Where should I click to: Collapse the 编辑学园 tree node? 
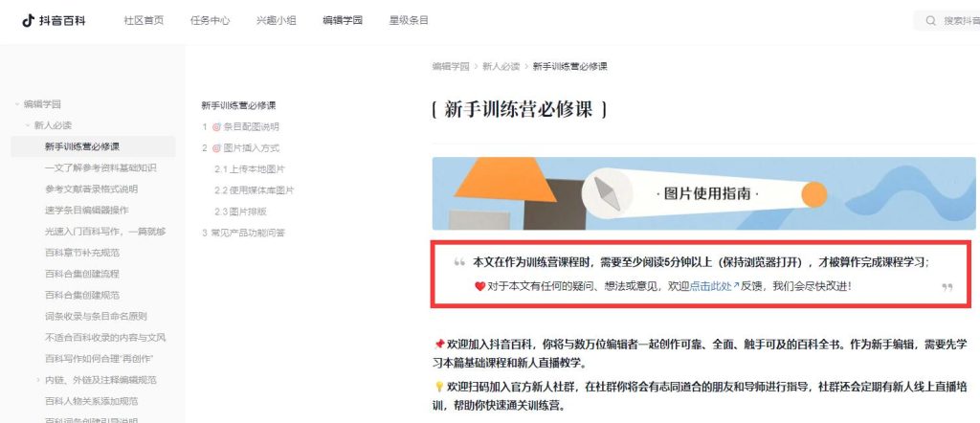tap(17, 104)
